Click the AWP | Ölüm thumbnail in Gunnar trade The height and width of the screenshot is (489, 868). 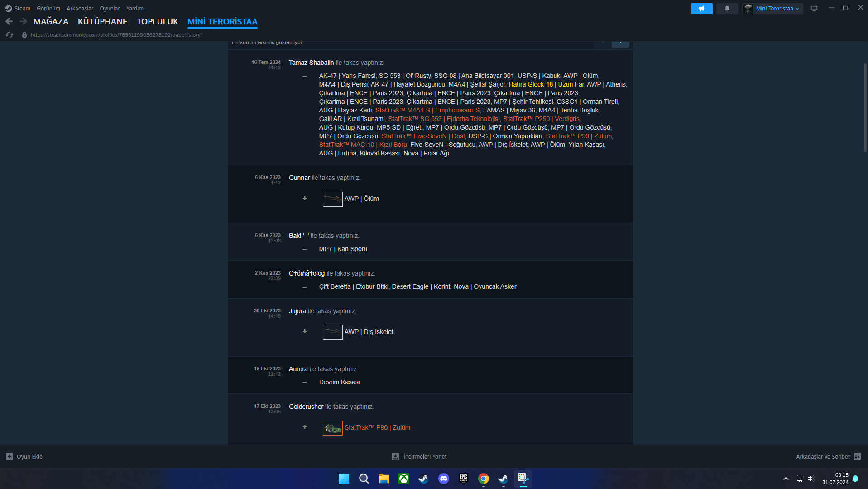(333, 199)
